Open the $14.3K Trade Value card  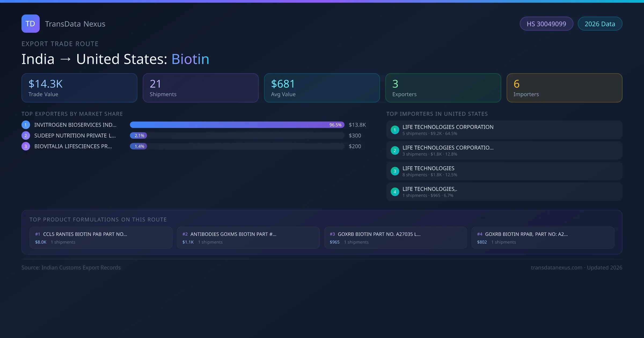79,88
